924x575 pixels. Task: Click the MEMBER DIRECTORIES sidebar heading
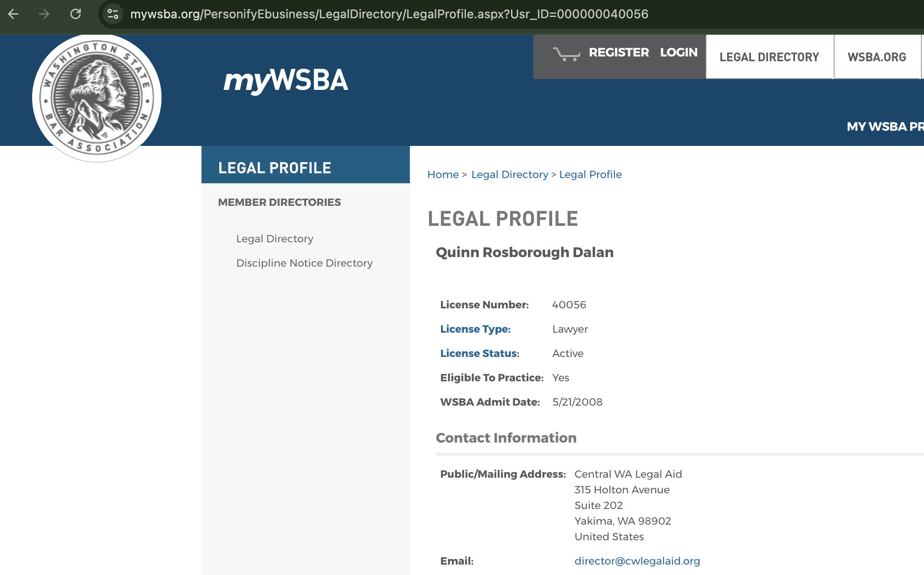coord(279,202)
